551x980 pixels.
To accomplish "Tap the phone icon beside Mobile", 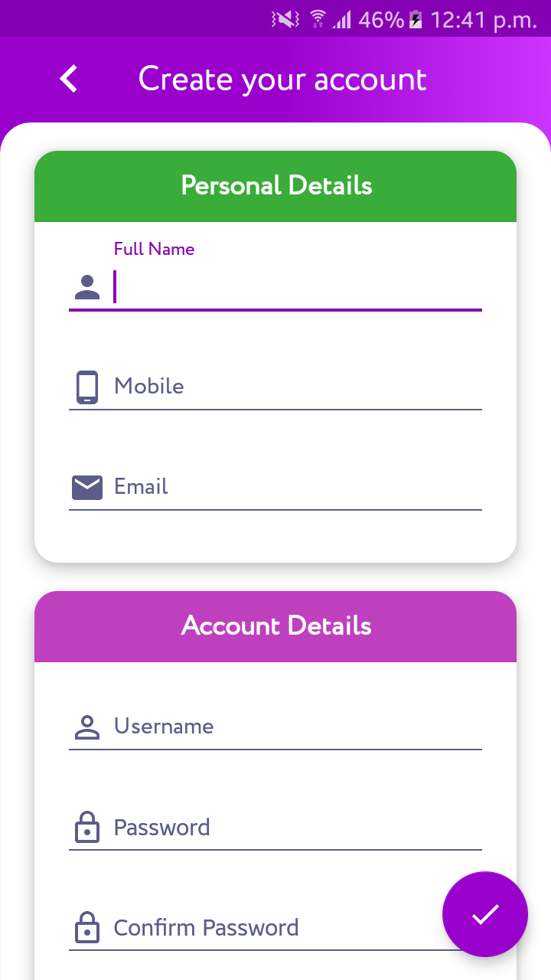I will click(x=87, y=387).
